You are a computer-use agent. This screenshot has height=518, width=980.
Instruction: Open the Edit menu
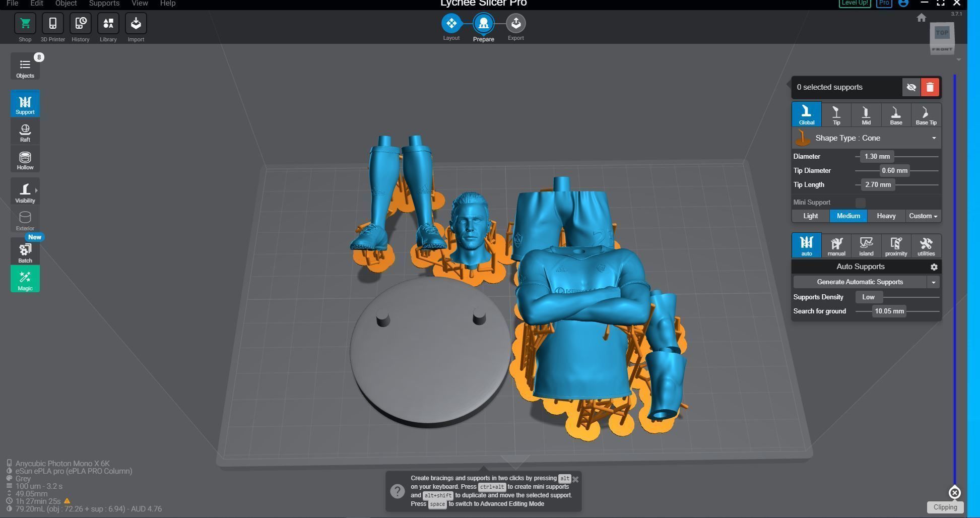[x=37, y=4]
